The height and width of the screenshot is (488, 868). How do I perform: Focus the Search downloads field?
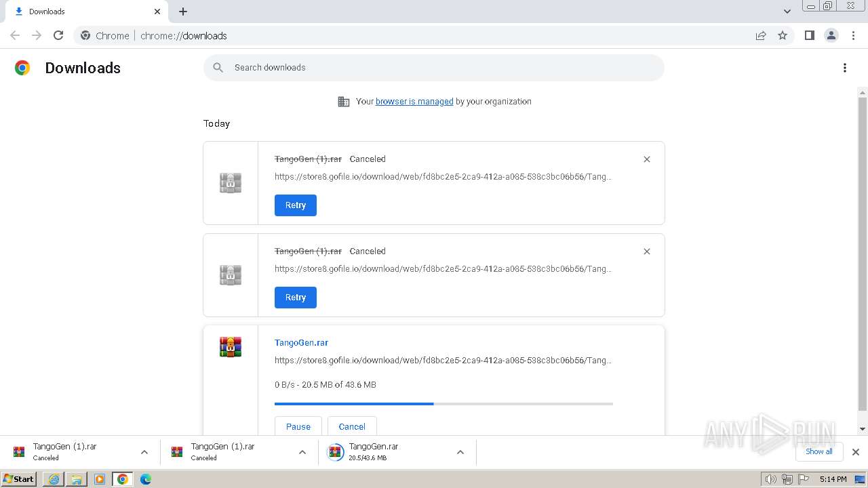(434, 68)
